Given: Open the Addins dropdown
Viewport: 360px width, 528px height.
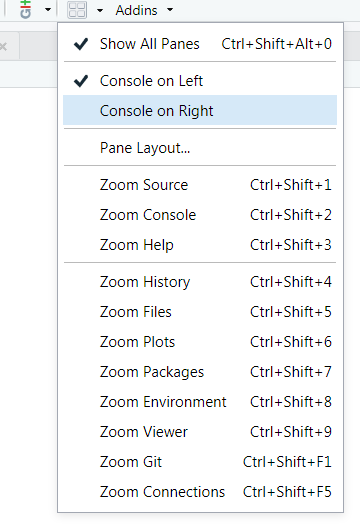Looking at the screenshot, I should coord(144,10).
